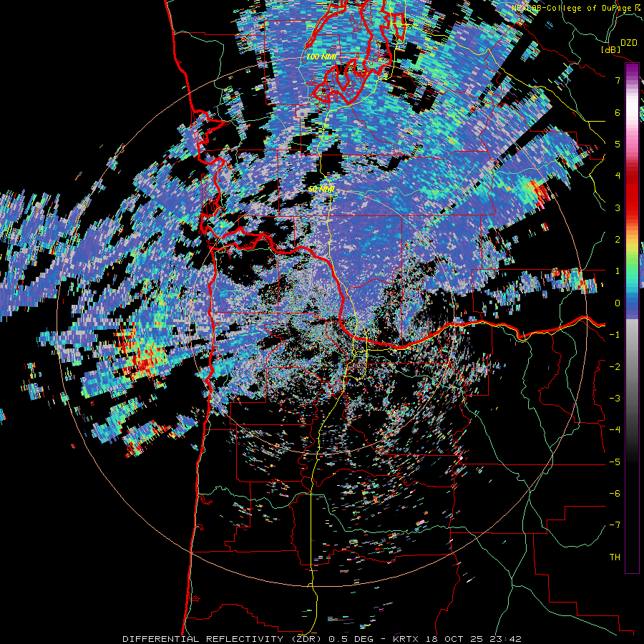Click the KRTX radar site identifier
The height and width of the screenshot is (644, 644).
pos(406,639)
